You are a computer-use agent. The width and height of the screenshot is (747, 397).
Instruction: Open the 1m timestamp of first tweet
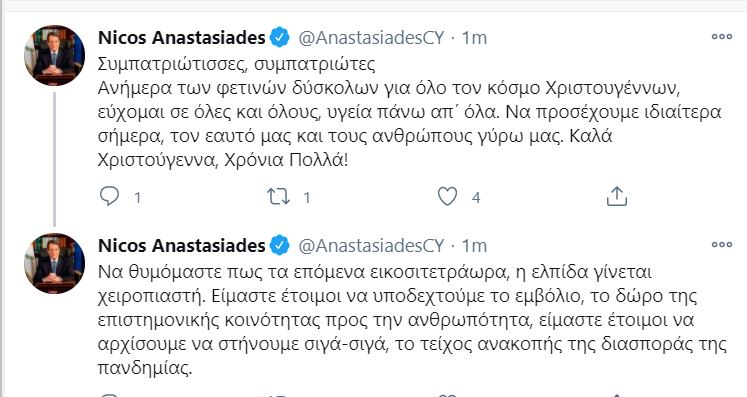[474, 38]
